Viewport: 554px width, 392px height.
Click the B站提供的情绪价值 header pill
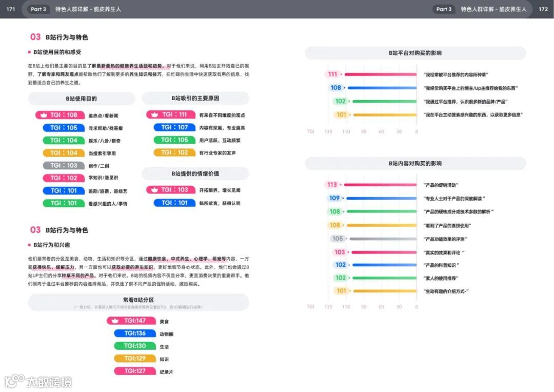point(195,173)
